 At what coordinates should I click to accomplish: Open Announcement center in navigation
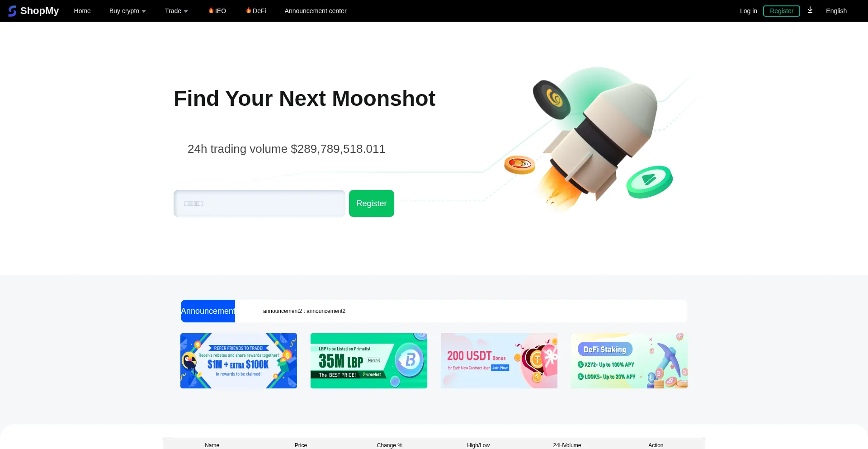click(316, 11)
